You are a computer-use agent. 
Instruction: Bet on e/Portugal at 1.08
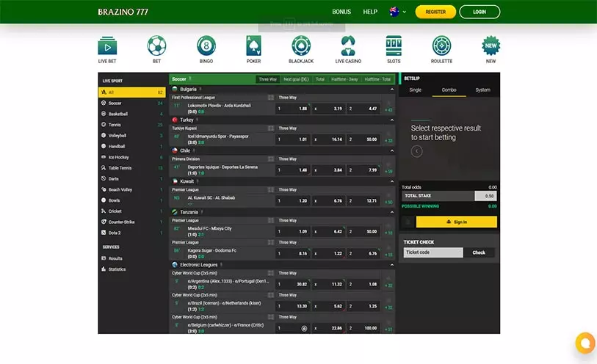(363, 284)
